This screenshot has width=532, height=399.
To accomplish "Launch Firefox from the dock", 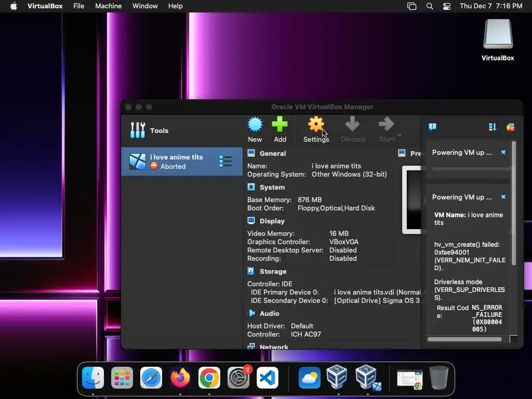I will (180, 378).
